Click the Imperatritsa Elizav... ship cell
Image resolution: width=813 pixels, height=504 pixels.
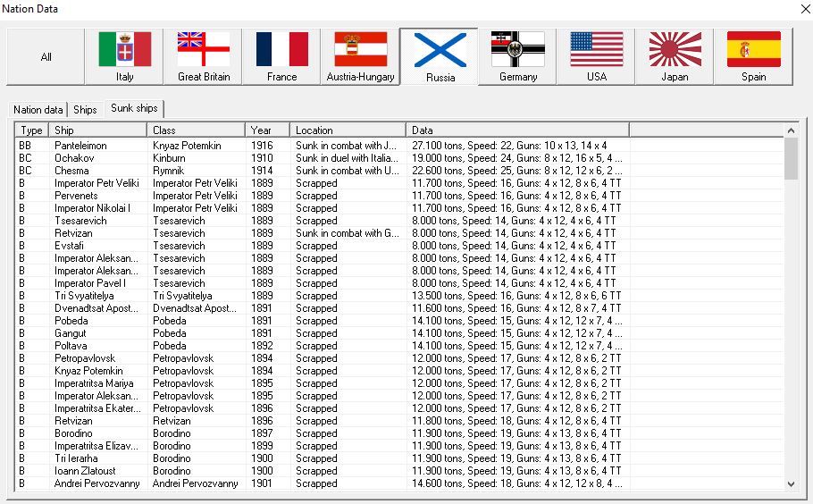(96, 446)
